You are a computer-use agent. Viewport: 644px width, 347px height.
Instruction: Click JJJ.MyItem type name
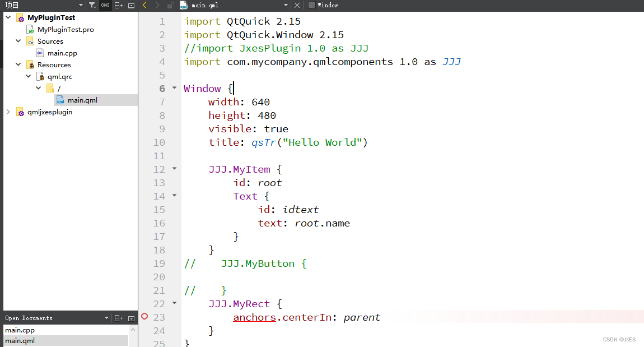(240, 169)
